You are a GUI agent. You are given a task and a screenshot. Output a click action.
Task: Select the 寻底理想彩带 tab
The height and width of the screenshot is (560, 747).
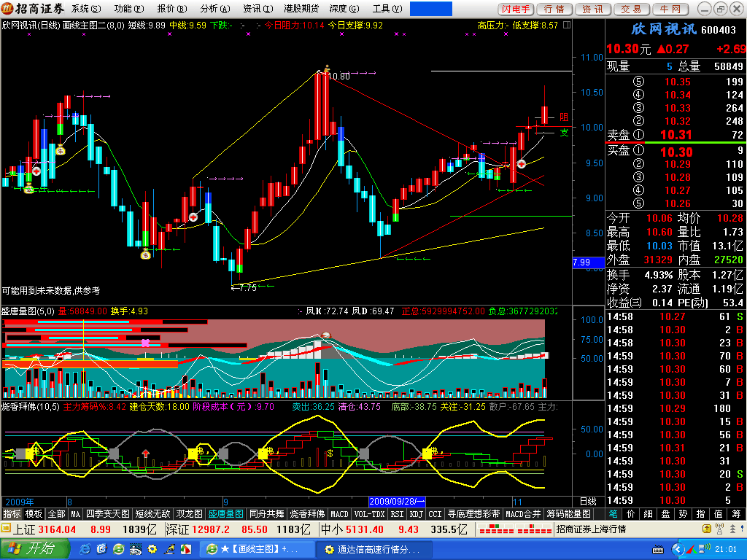[473, 514]
